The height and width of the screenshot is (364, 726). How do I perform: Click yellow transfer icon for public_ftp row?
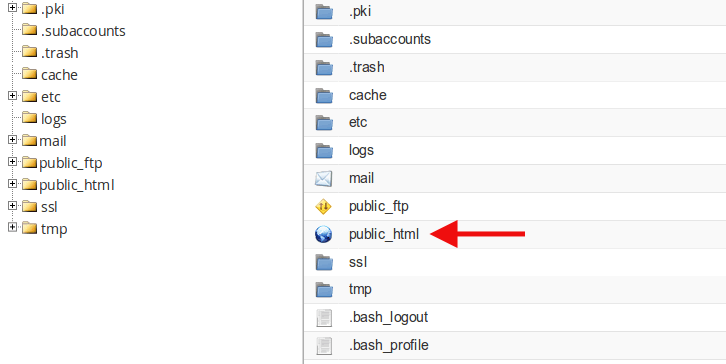point(323,207)
